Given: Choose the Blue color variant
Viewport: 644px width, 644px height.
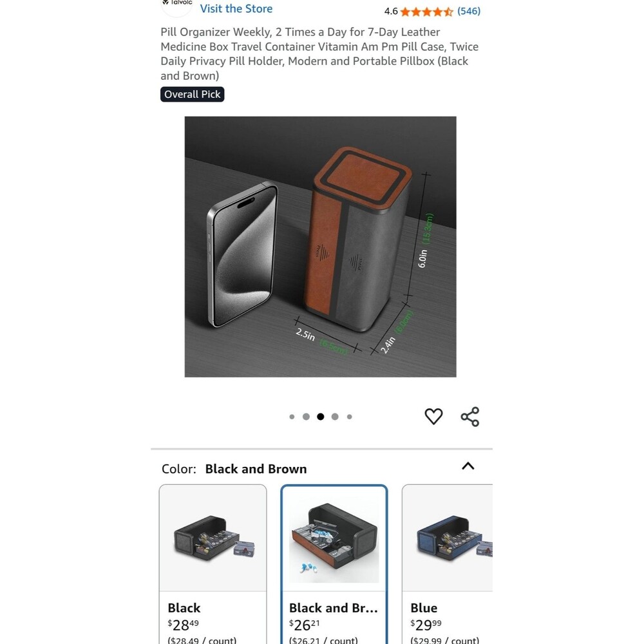Looking at the screenshot, I should 448,564.
